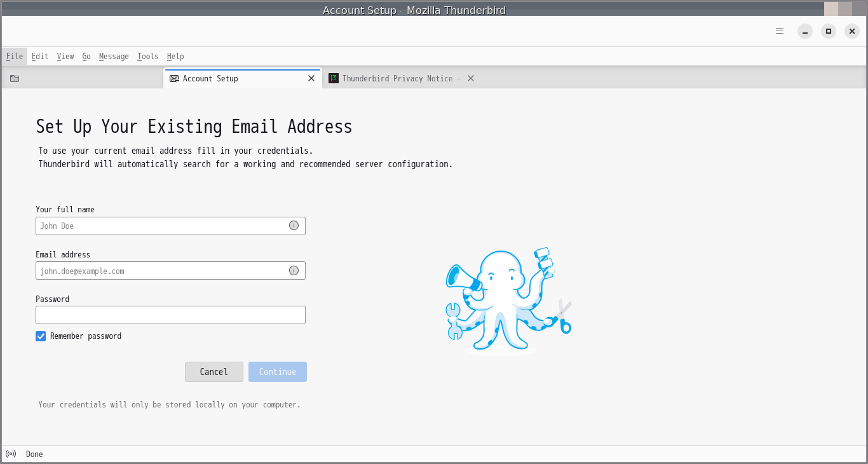Click the 'Password' field label

pyautogui.click(x=52, y=299)
